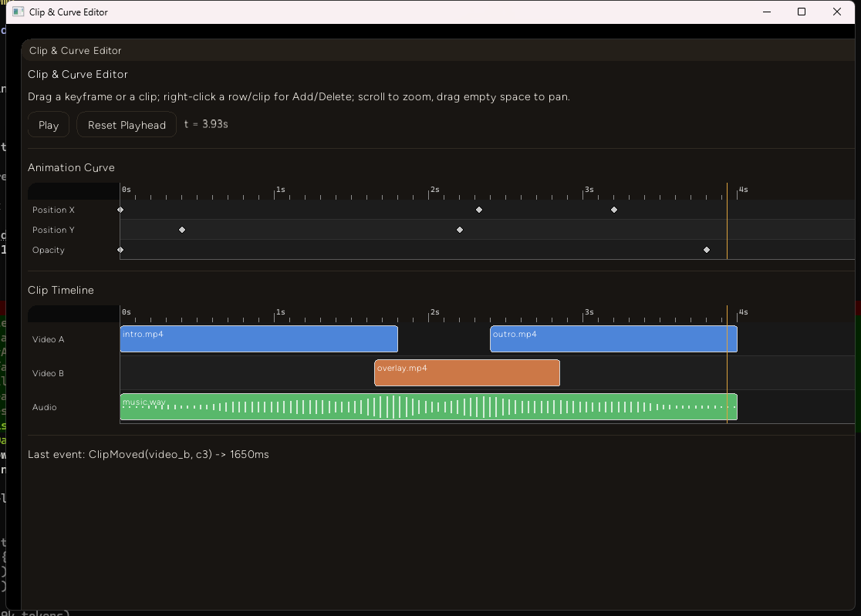Click the Video B track label
Image resolution: width=861 pixels, height=616 pixels.
click(49, 374)
